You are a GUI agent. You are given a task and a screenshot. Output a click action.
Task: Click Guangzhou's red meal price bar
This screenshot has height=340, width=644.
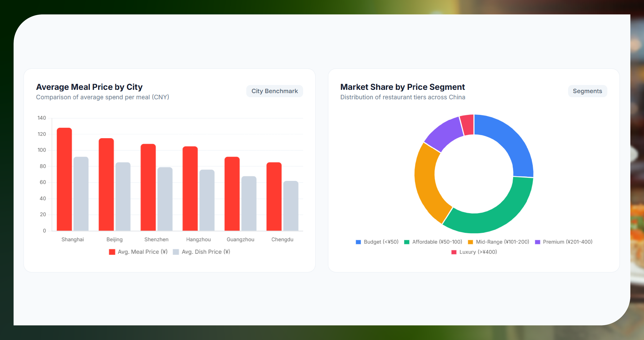pyautogui.click(x=232, y=194)
